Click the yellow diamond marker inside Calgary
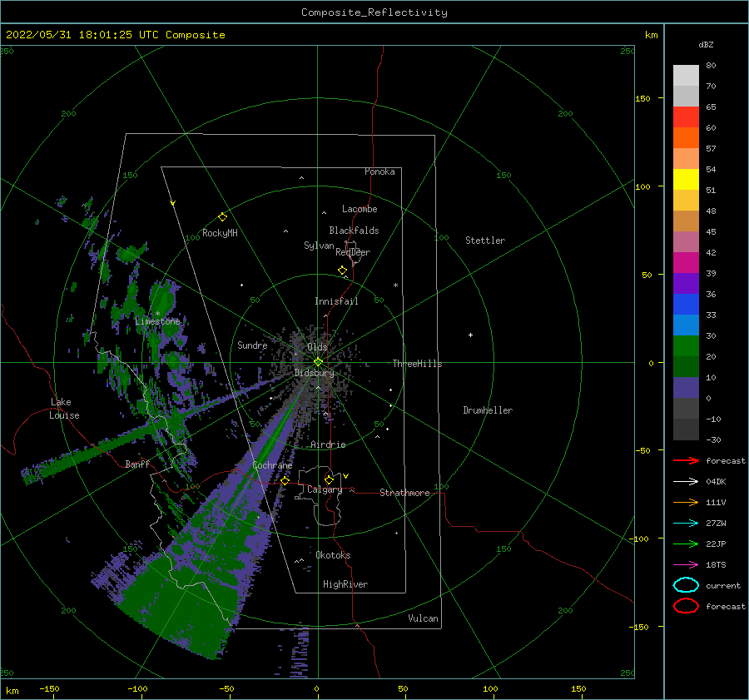The width and height of the screenshot is (749, 700). [x=329, y=479]
